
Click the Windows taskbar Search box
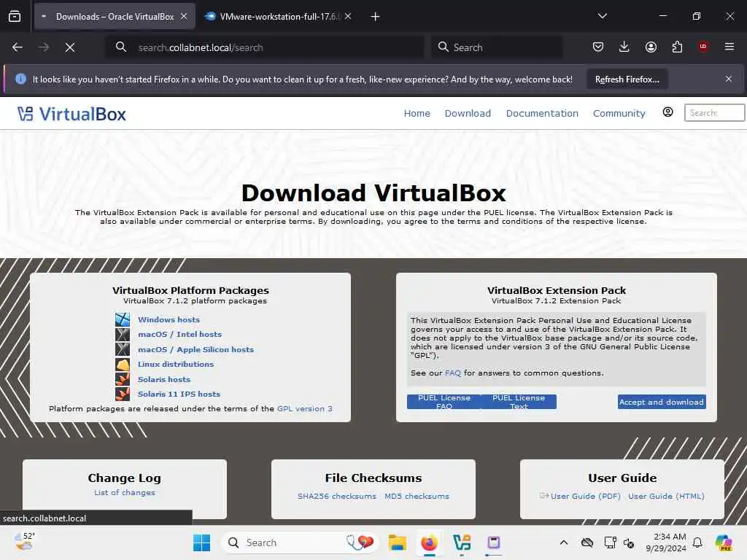(x=299, y=542)
